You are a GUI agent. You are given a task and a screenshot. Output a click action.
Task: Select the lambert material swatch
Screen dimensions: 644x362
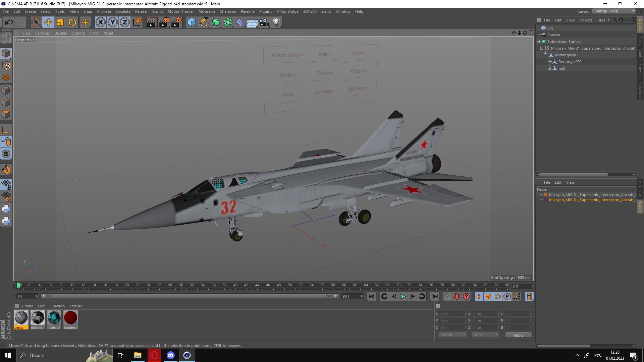coord(70,320)
